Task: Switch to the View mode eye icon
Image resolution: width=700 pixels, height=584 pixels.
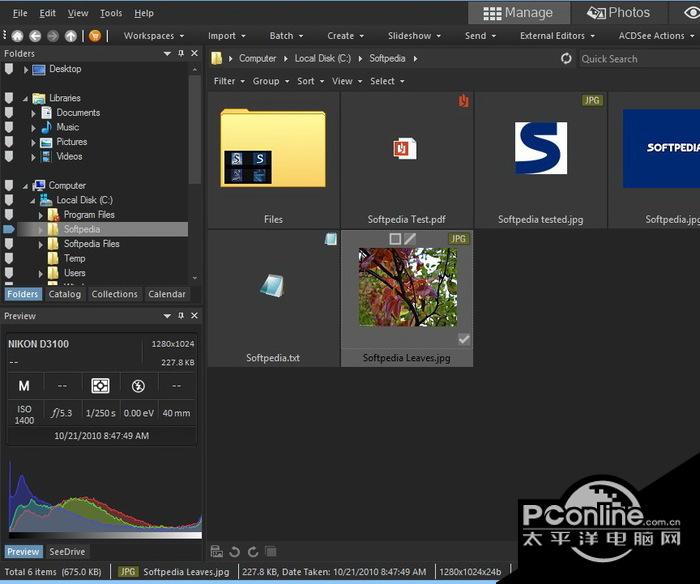Action: (x=690, y=13)
